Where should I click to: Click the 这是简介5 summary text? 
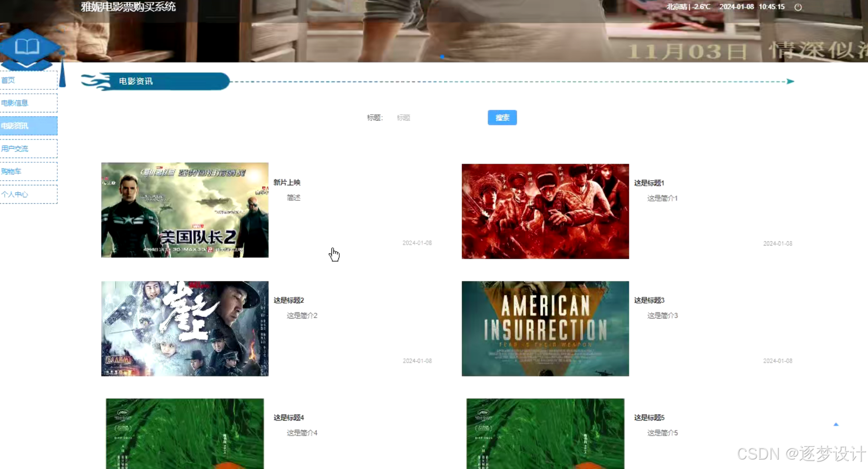click(662, 433)
